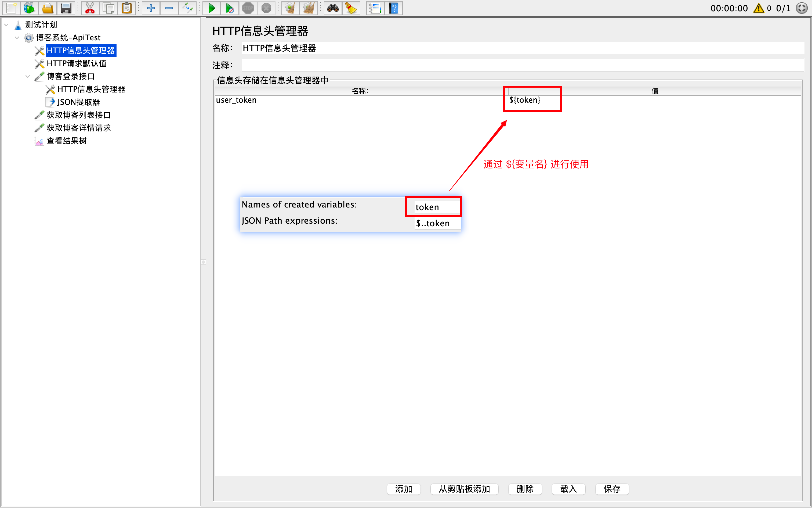Screen dimensions: 812x508
Task: Click the Open file folder icon
Action: (48, 8)
